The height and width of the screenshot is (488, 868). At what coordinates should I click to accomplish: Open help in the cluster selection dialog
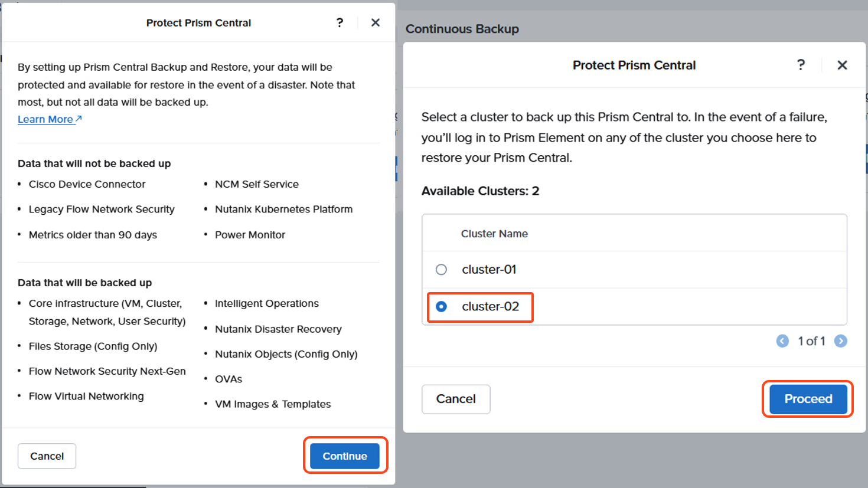801,65
